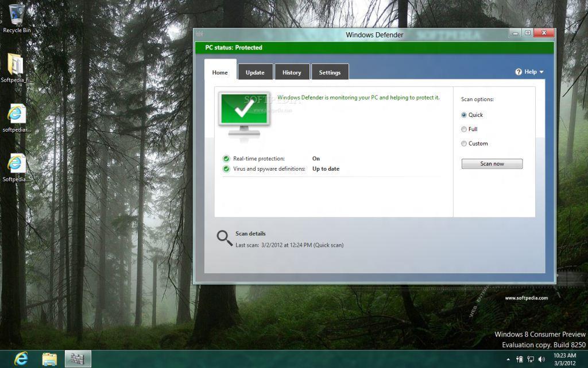
Task: Select the Quick scan option
Action: click(x=464, y=115)
